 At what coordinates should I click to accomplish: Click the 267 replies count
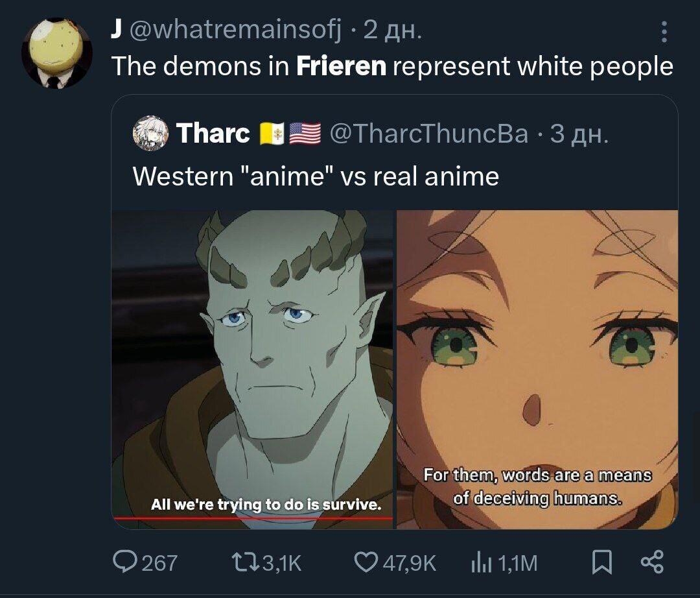(159, 563)
